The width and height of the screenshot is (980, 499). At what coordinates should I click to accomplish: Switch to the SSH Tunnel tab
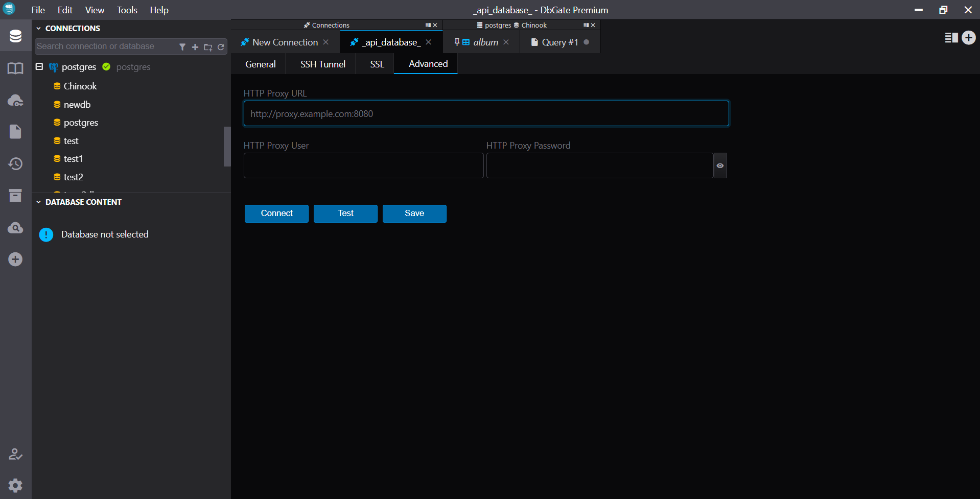coord(322,64)
